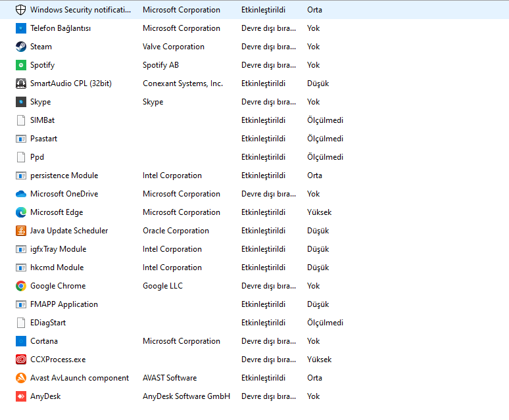Click Yüksek impact for Microsoft Edge
The width and height of the screenshot is (509, 420).
pyautogui.click(x=319, y=212)
